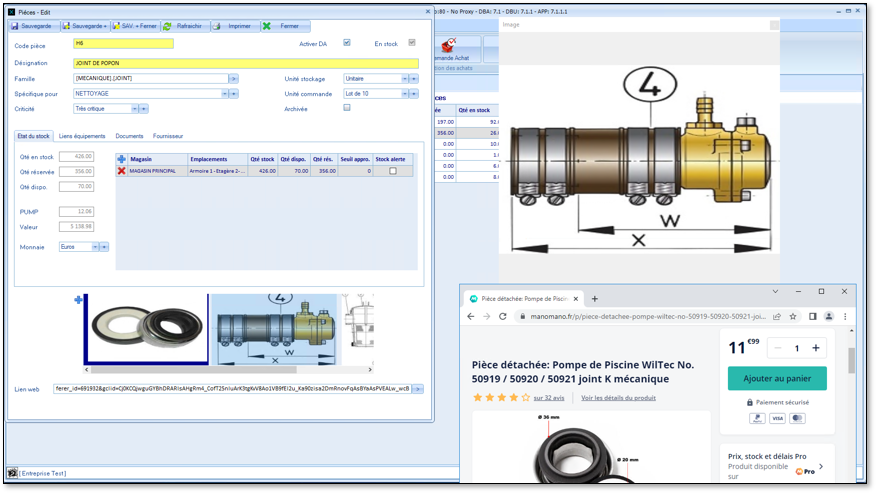The height and width of the screenshot is (493, 876).
Task: Go back in the browser
Action: click(x=471, y=316)
